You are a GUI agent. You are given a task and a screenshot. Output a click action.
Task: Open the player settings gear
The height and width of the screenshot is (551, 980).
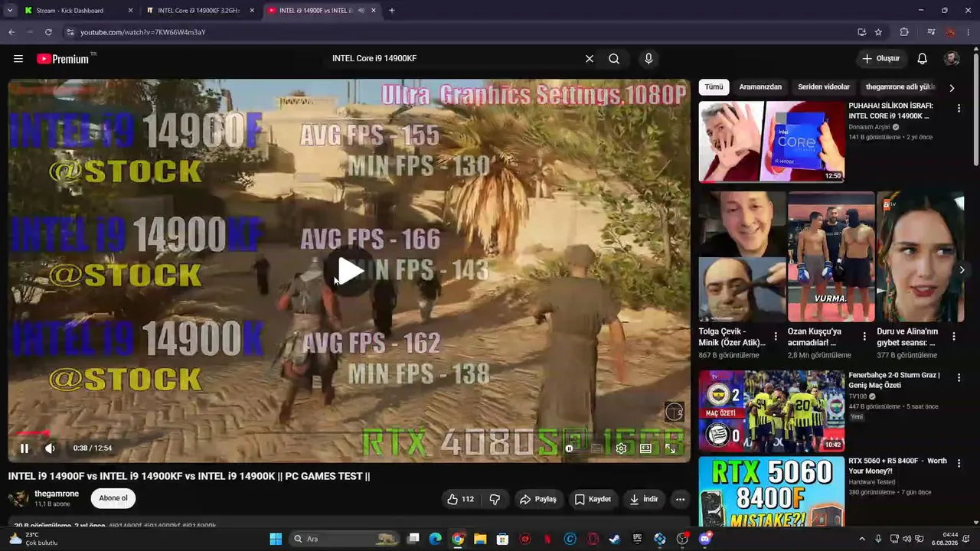pos(621,448)
